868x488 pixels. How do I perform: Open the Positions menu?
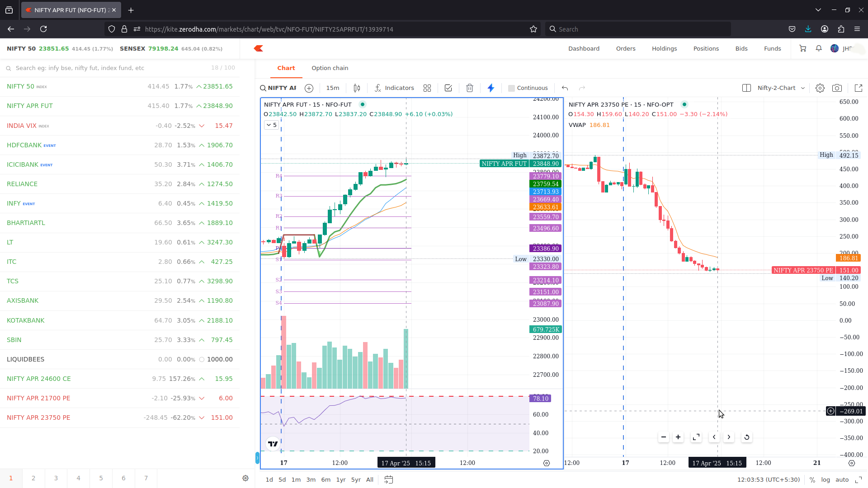coord(706,49)
